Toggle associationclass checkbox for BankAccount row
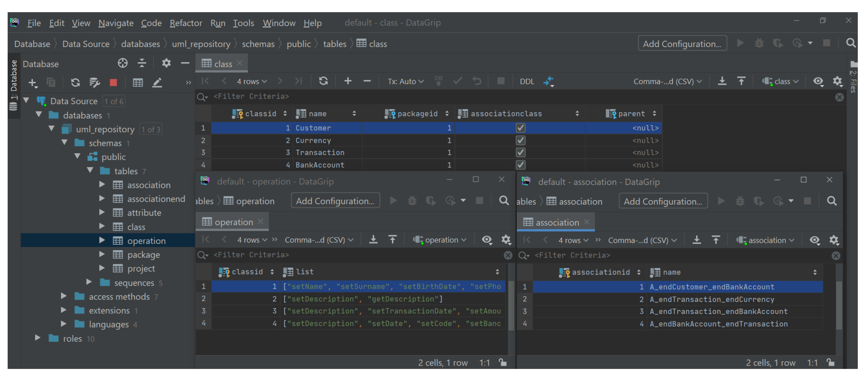868x378 pixels. (520, 165)
